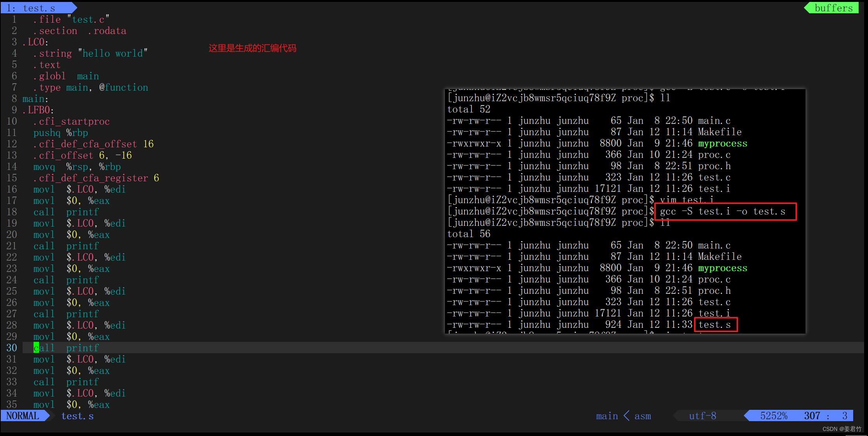
Task: Click movl $.LC0, %edi on line 34
Action: point(79,393)
